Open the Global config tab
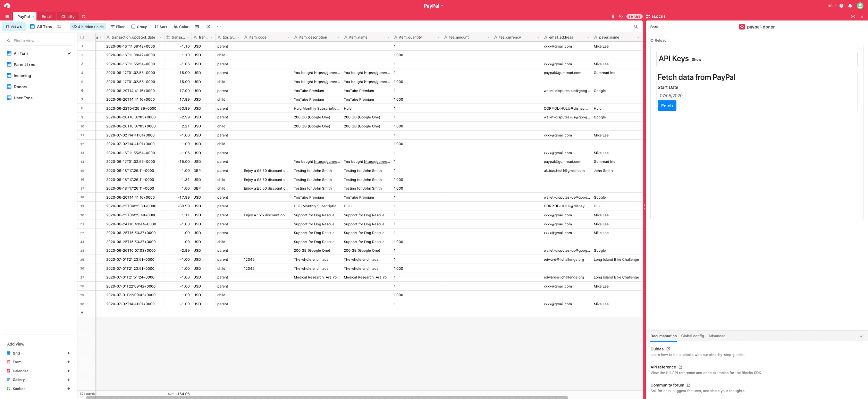Screen dimensions: 868x399 [x=692, y=336]
